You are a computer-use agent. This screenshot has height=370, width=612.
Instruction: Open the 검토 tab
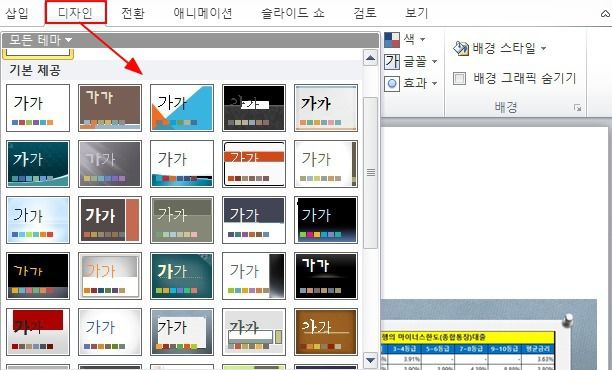pyautogui.click(x=365, y=13)
